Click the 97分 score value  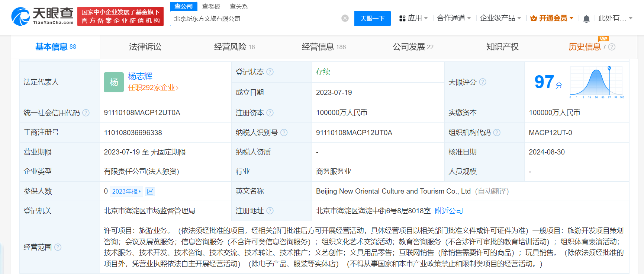tap(548, 82)
